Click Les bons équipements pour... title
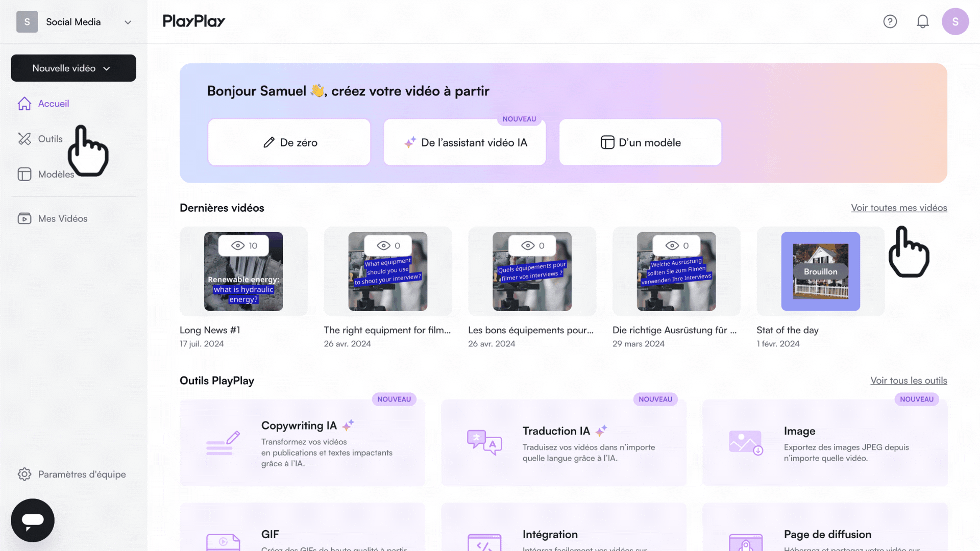 [x=531, y=330]
